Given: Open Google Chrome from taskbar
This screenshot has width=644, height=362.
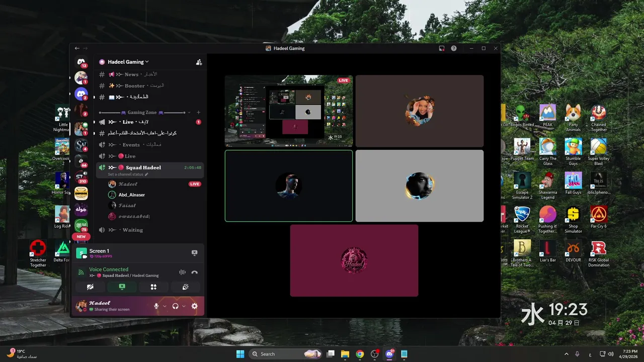Looking at the screenshot, I should tap(360, 354).
